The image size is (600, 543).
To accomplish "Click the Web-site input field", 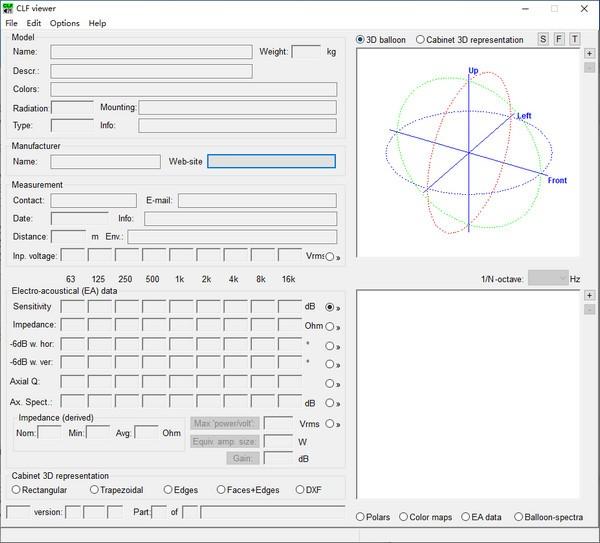I will tap(271, 161).
